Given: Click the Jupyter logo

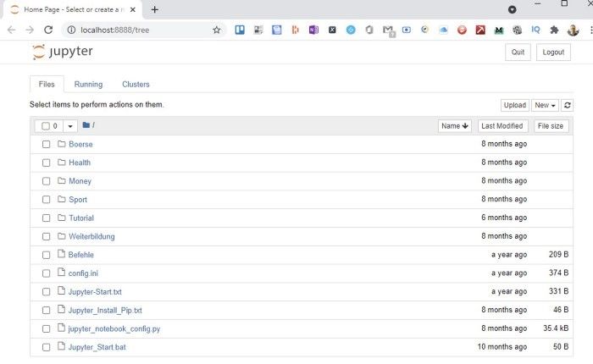Looking at the screenshot, I should click(x=63, y=52).
